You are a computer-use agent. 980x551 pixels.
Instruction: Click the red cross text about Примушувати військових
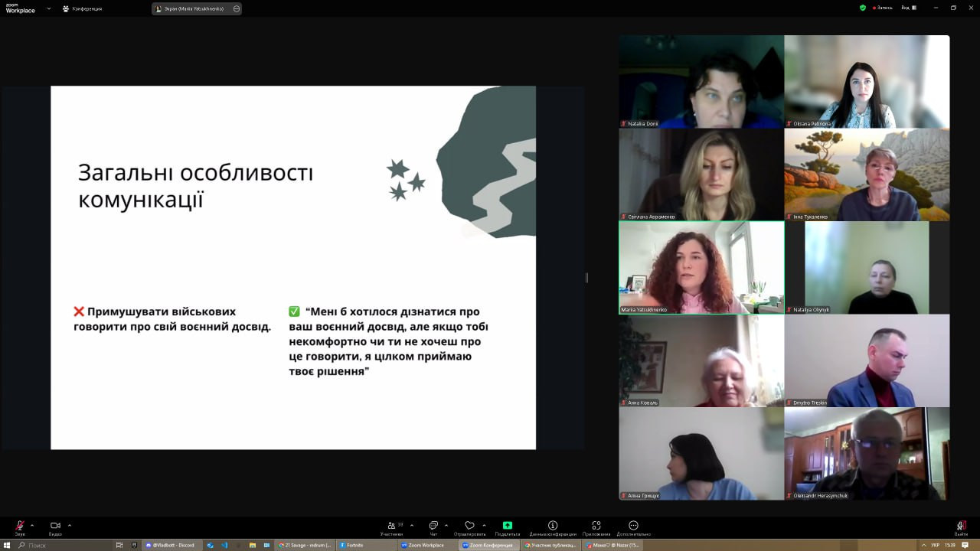172,319
